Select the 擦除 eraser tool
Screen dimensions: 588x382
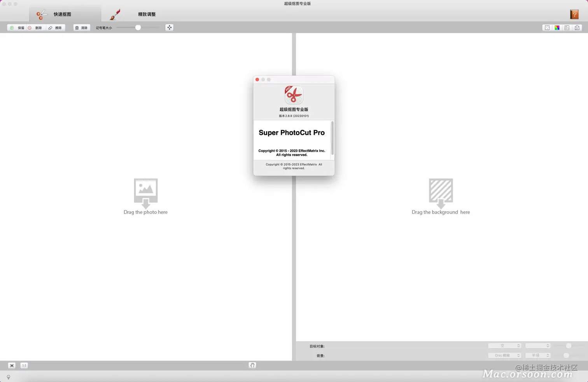pyautogui.click(x=55, y=28)
